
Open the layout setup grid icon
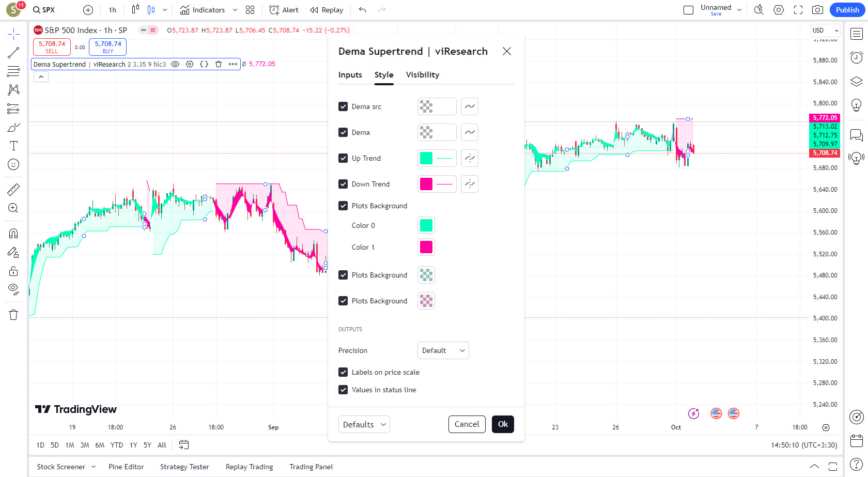250,10
